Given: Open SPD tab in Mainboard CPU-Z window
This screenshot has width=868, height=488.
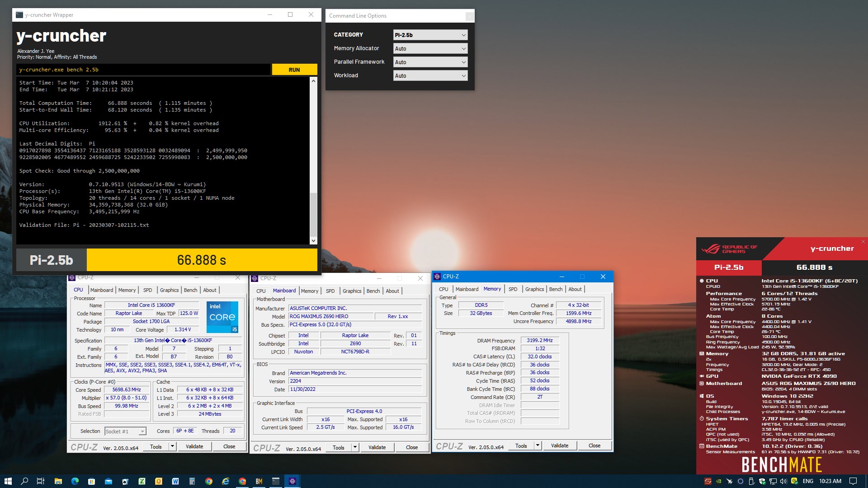Looking at the screenshot, I should (330, 291).
